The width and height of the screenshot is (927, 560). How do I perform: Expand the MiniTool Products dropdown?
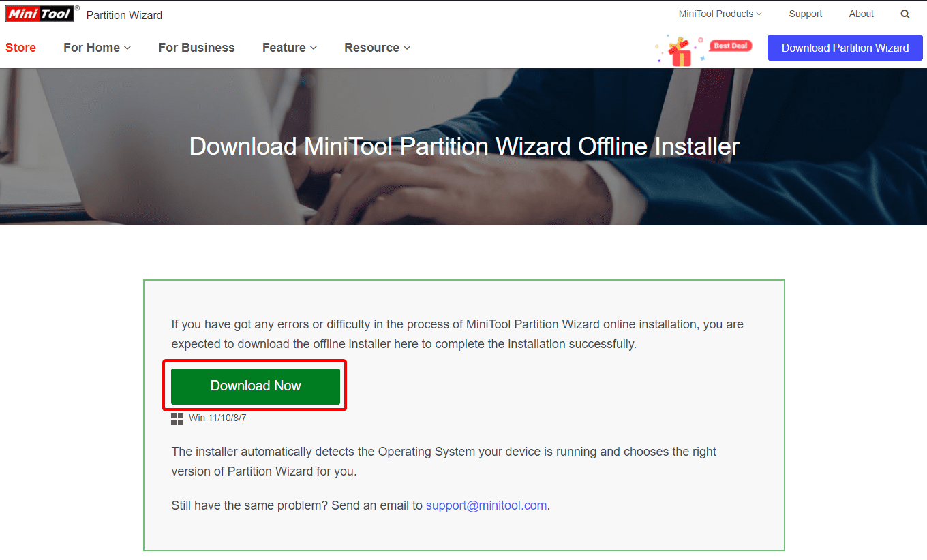point(720,14)
